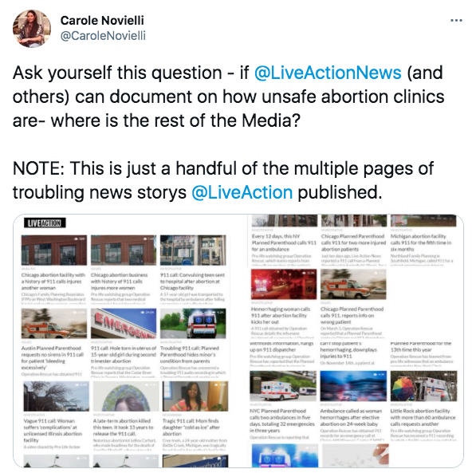Click Carole Novielli's profile avatar
The image size is (476, 473).
[x=32, y=29]
